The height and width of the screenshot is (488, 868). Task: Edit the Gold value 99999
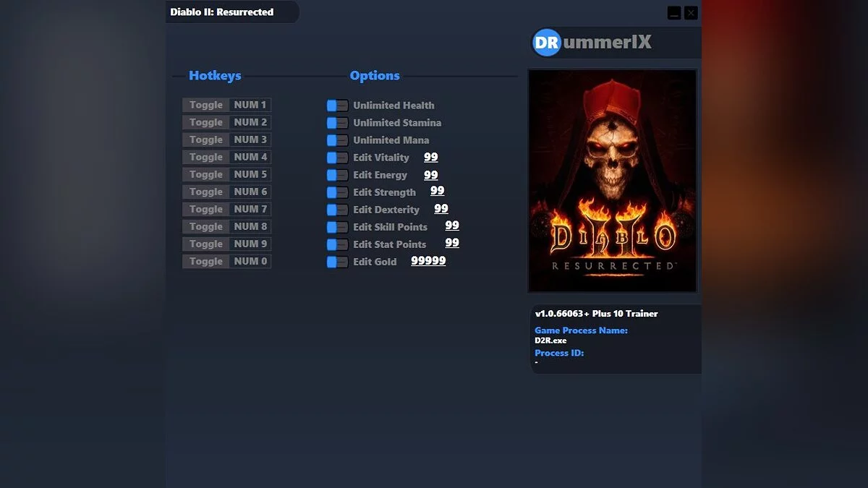tap(428, 261)
